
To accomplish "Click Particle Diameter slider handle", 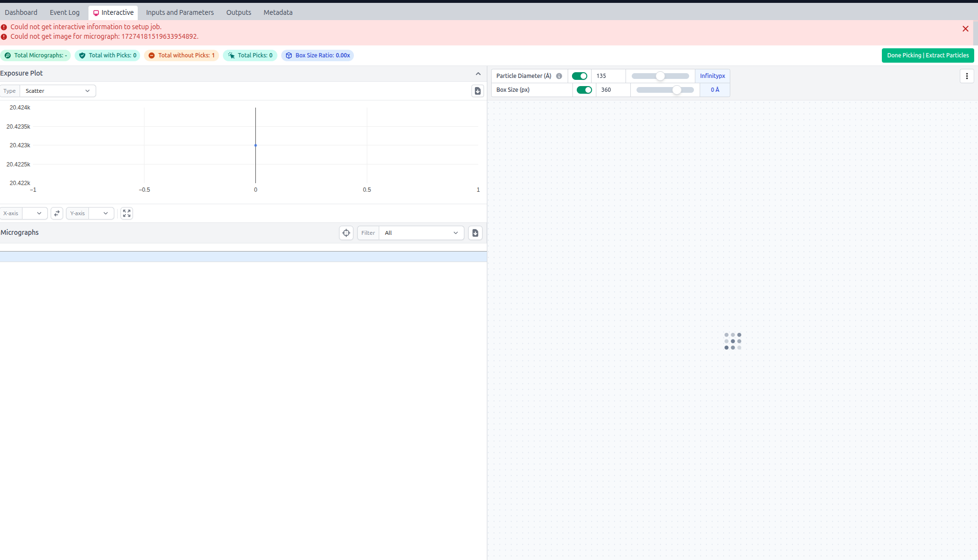I will [660, 76].
